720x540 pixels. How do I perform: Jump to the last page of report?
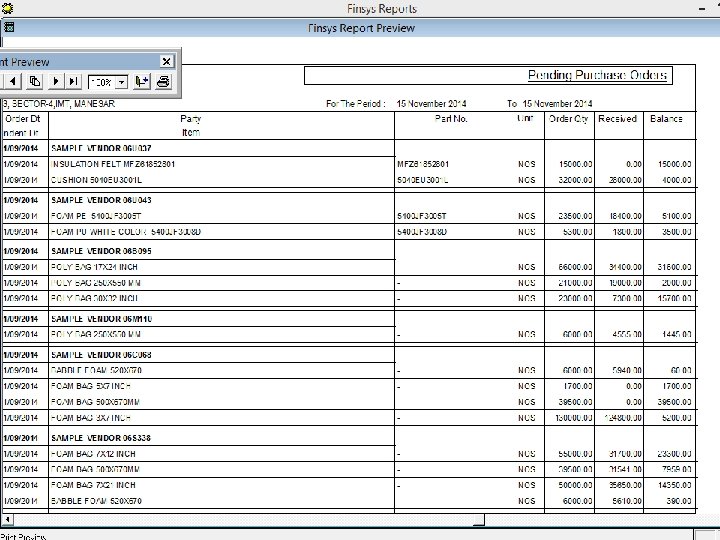pyautogui.click(x=73, y=82)
